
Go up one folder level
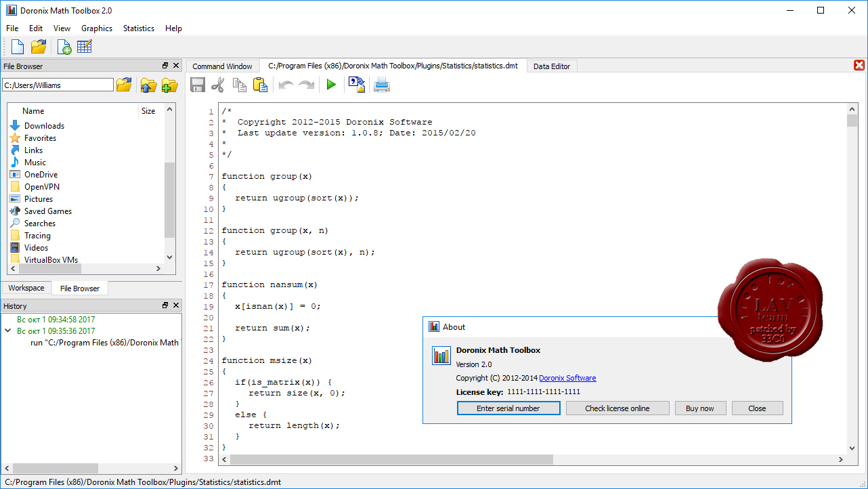point(148,85)
